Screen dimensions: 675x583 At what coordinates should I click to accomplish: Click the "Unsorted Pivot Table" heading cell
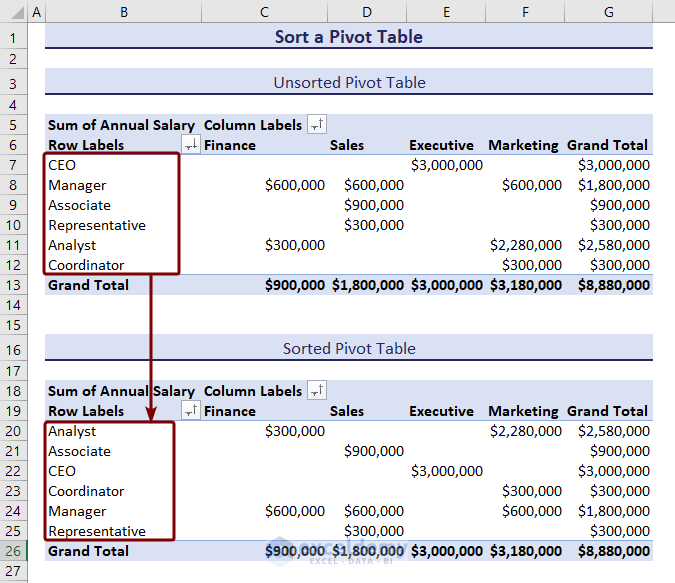[x=348, y=83]
